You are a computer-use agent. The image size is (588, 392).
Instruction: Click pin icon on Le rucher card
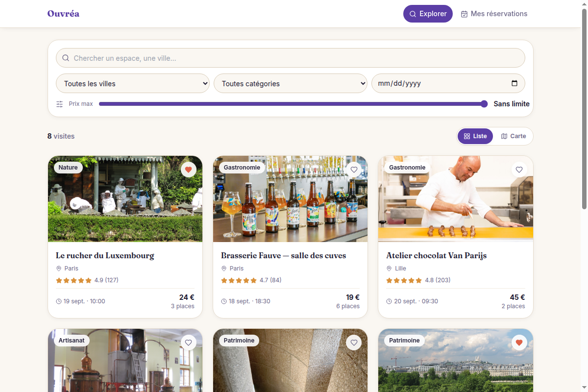(x=59, y=269)
